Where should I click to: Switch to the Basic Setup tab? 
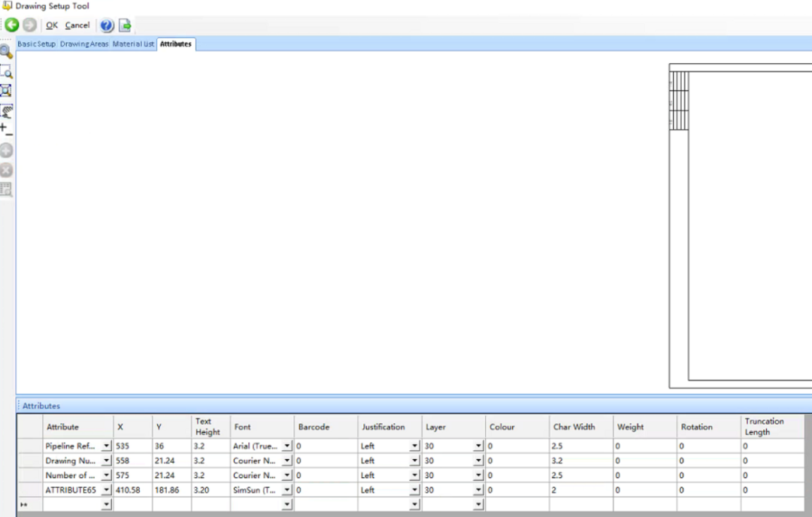tap(36, 44)
